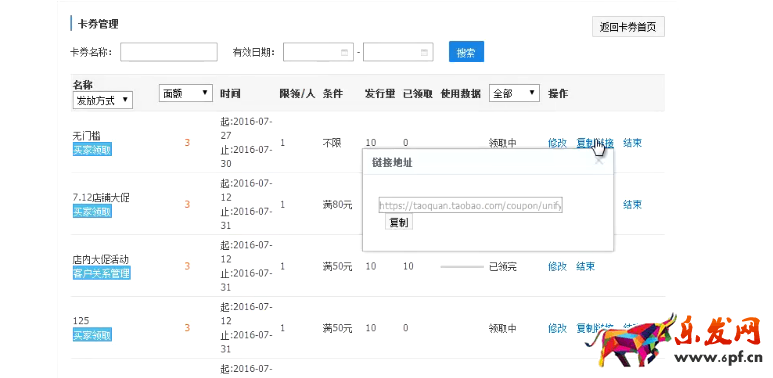Click 修改 for coupon 125
Screen dimensions: 773x378
tap(557, 328)
